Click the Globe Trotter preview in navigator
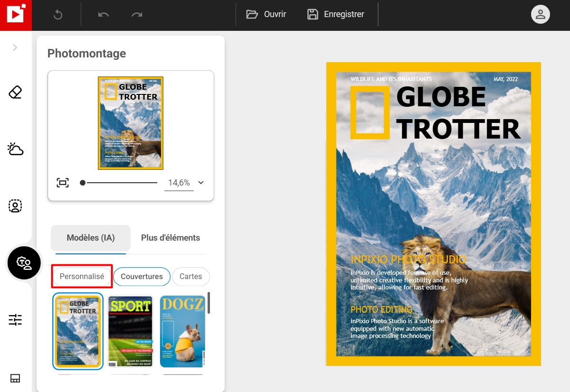This screenshot has width=570, height=392. (x=131, y=123)
